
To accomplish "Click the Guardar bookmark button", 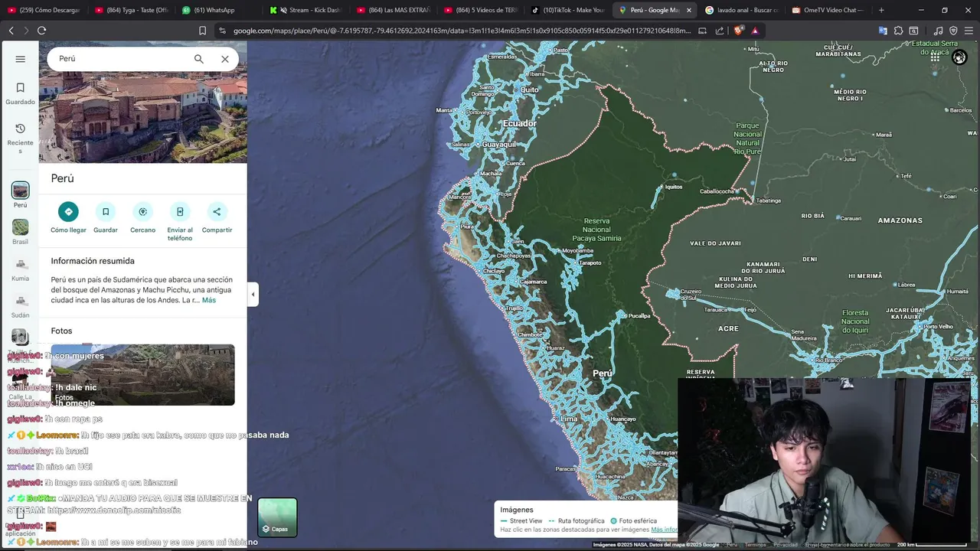I will 106,217.
